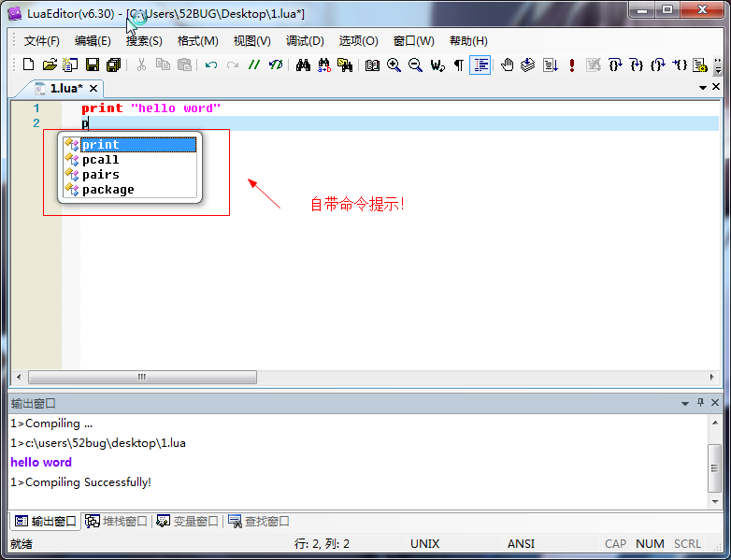The image size is (731, 560).
Task: Click the Step Over braces icon
Action: [x=615, y=65]
